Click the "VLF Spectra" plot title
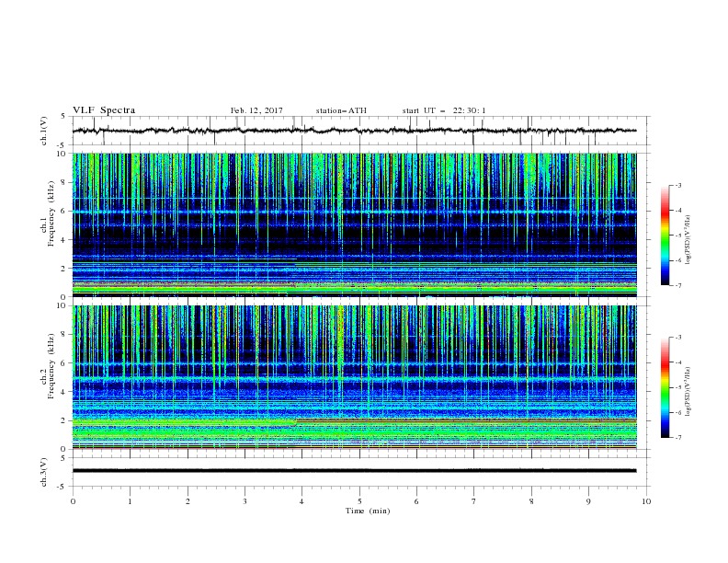 (x=104, y=110)
